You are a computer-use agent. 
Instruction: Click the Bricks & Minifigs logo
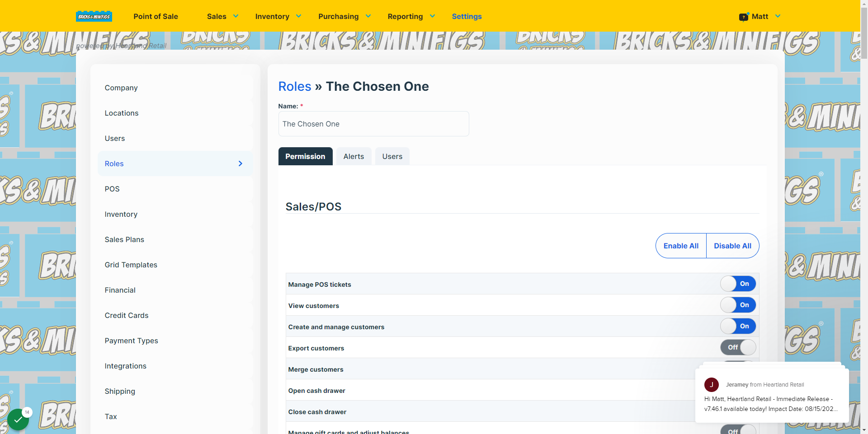pyautogui.click(x=94, y=17)
